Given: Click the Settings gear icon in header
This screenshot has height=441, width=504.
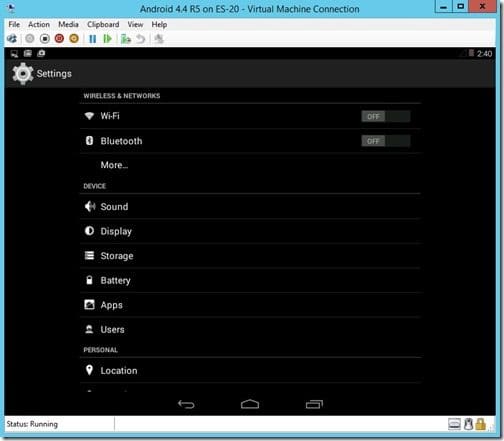Looking at the screenshot, I should 23,73.
